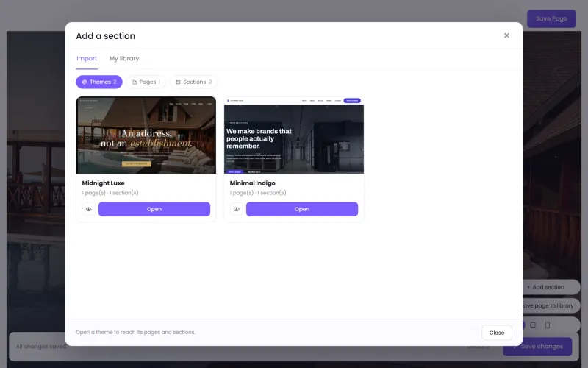The image size is (588, 368).
Task: Open the My library tab
Action: click(x=124, y=59)
